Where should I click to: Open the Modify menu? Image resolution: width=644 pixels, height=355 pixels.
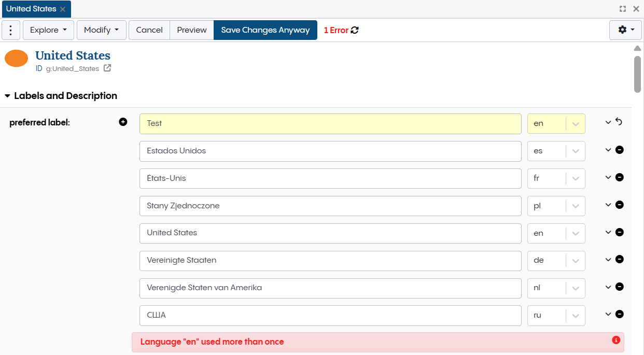pos(102,30)
